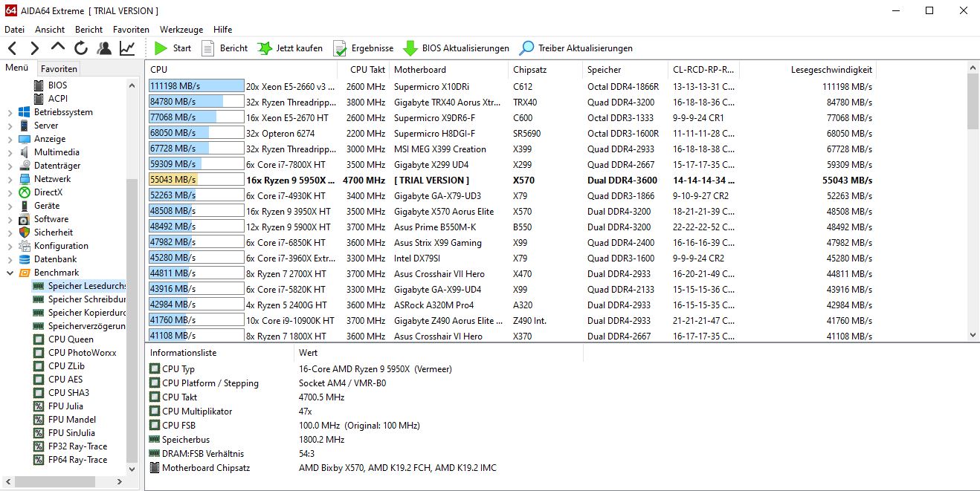This screenshot has width=980, height=491.
Task: Select highlighted 55043 MB/s result bar
Action: (x=196, y=180)
